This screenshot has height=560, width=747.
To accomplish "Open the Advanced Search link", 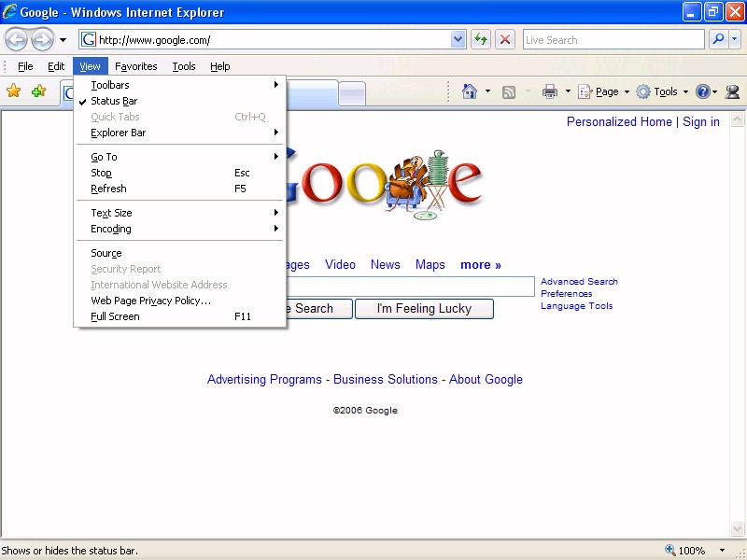I will point(579,281).
